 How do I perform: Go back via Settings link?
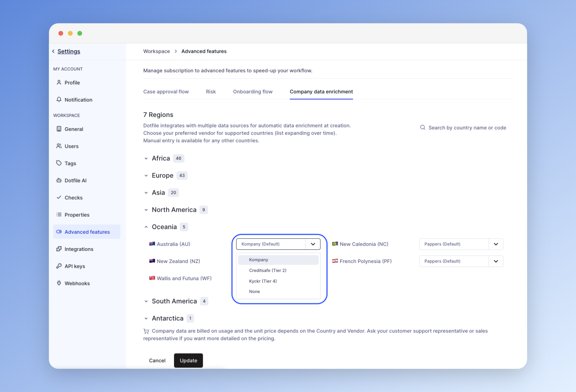point(69,51)
